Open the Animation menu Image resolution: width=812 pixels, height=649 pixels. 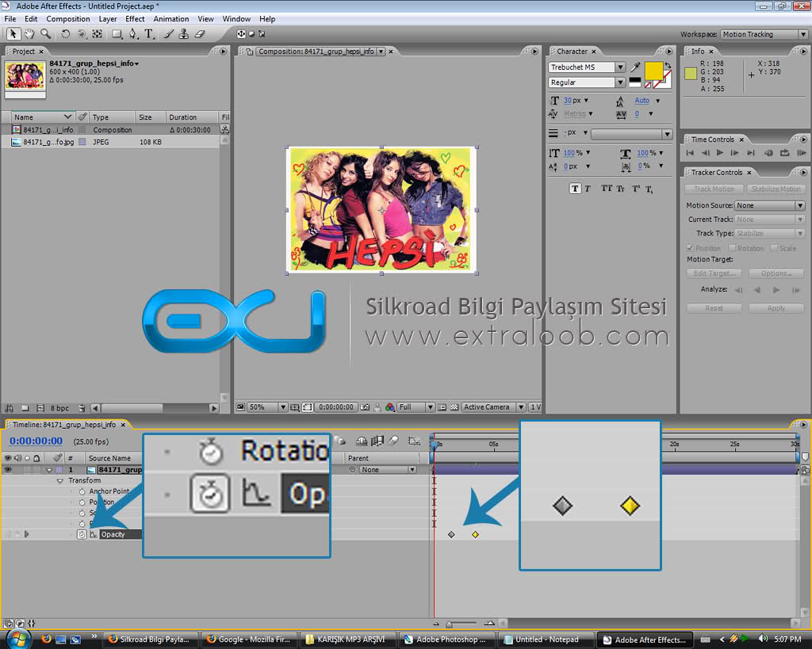(x=171, y=19)
